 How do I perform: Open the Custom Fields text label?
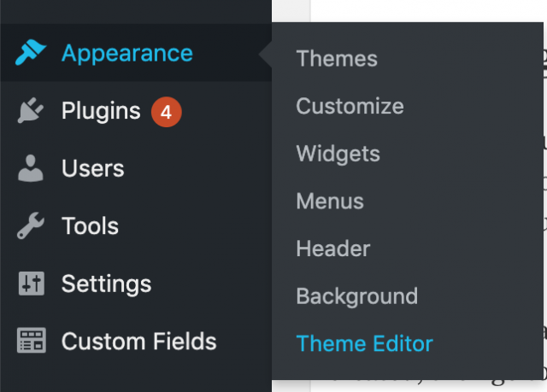138,342
